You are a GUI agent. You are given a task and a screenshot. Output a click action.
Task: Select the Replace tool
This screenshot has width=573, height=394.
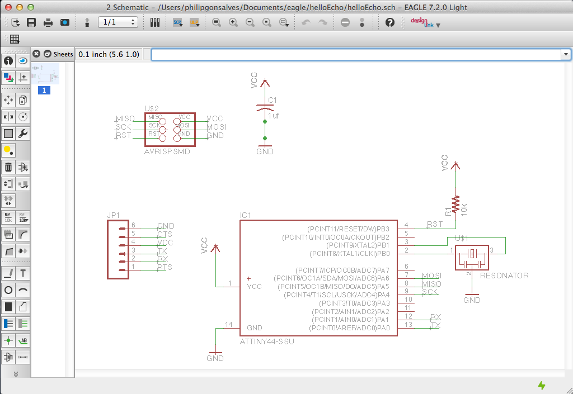(x=23, y=184)
